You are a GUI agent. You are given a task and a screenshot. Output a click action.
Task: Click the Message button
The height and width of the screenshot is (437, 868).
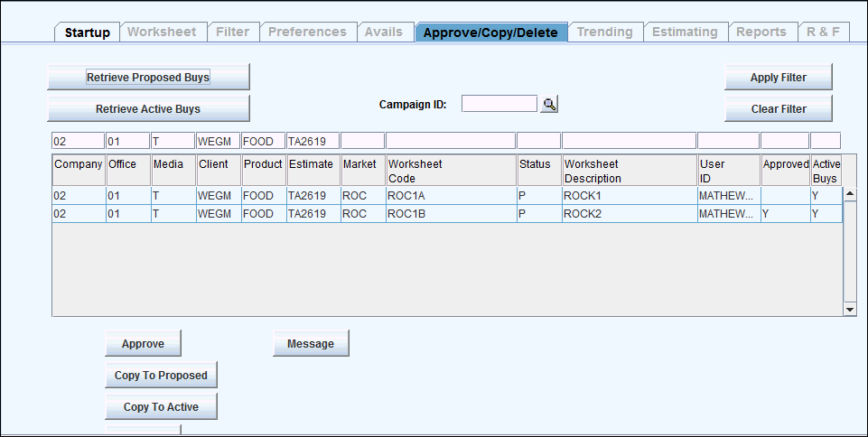point(311,343)
